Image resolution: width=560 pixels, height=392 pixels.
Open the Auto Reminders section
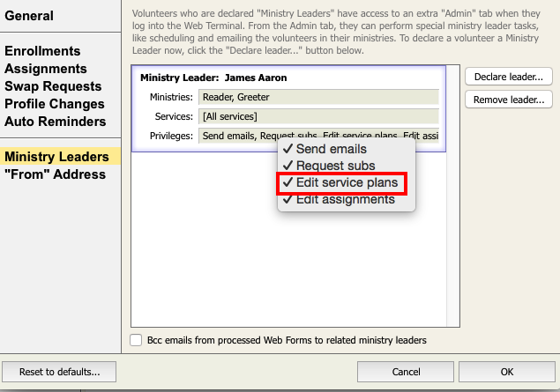(55, 122)
